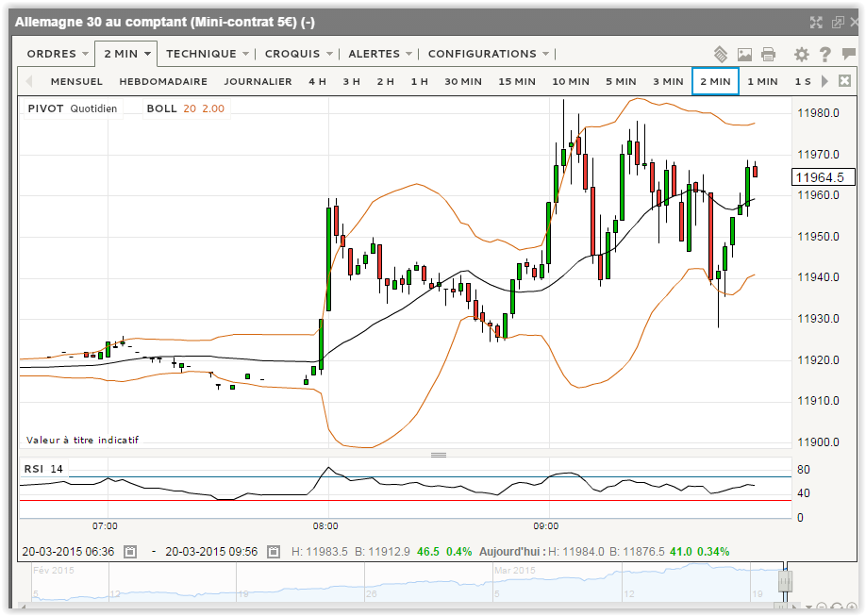This screenshot has height=616, width=866.
Task: Open calendar icon beside end date 09:56
Action: click(x=274, y=551)
